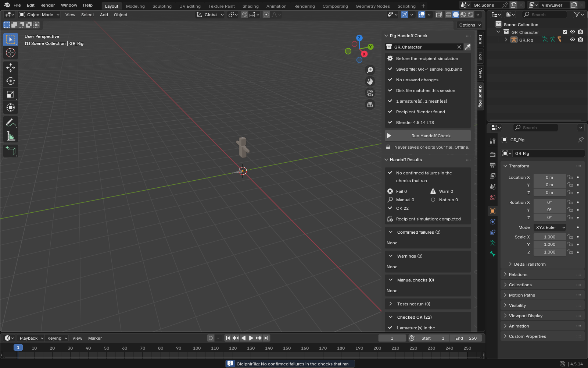The width and height of the screenshot is (588, 368).
Task: Select the Annotate pencil tool
Action: point(11,123)
